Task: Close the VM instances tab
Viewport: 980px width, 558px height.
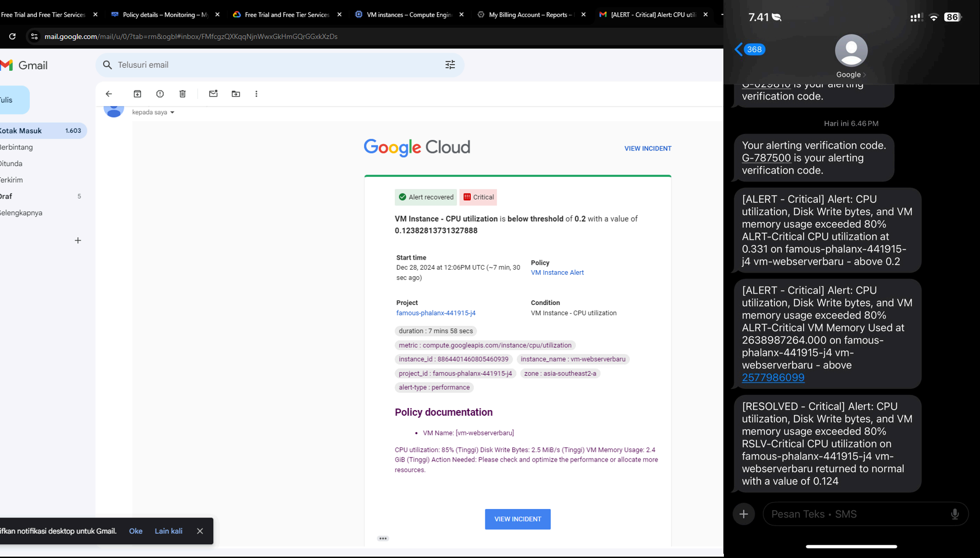Action: coord(461,15)
